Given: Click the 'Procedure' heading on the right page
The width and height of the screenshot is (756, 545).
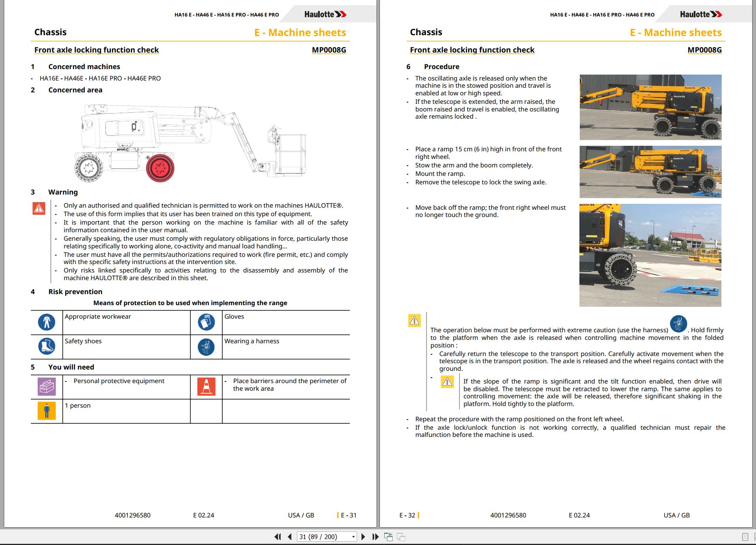Looking at the screenshot, I should [x=442, y=67].
